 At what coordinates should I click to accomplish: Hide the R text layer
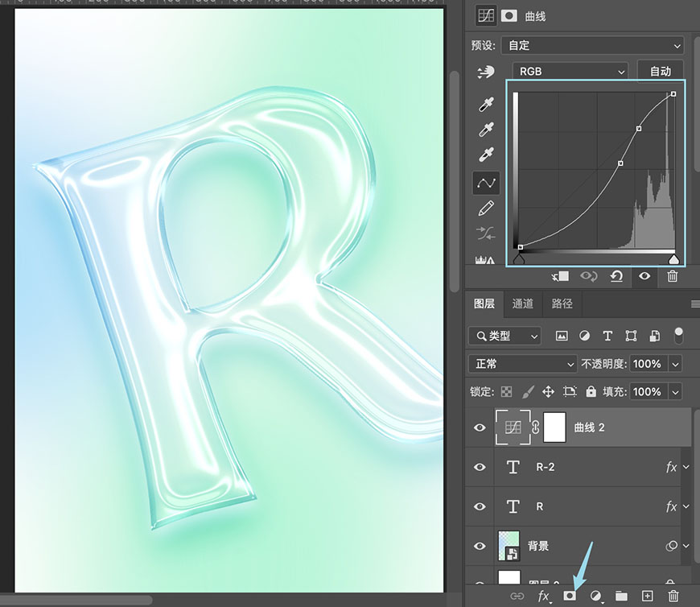480,506
